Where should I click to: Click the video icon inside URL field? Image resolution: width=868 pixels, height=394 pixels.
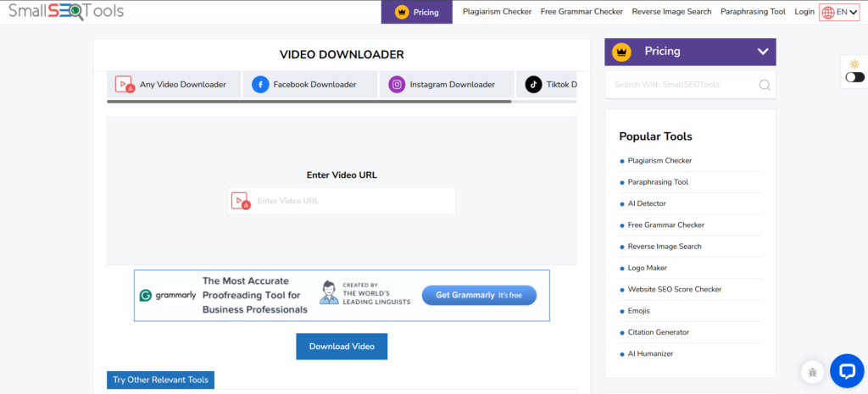[x=241, y=201]
